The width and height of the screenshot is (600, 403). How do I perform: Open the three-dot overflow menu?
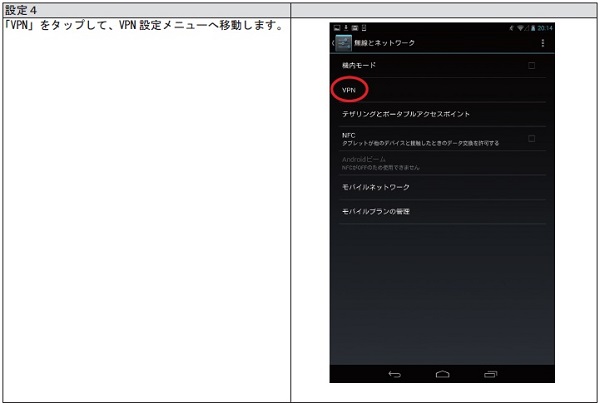[543, 43]
